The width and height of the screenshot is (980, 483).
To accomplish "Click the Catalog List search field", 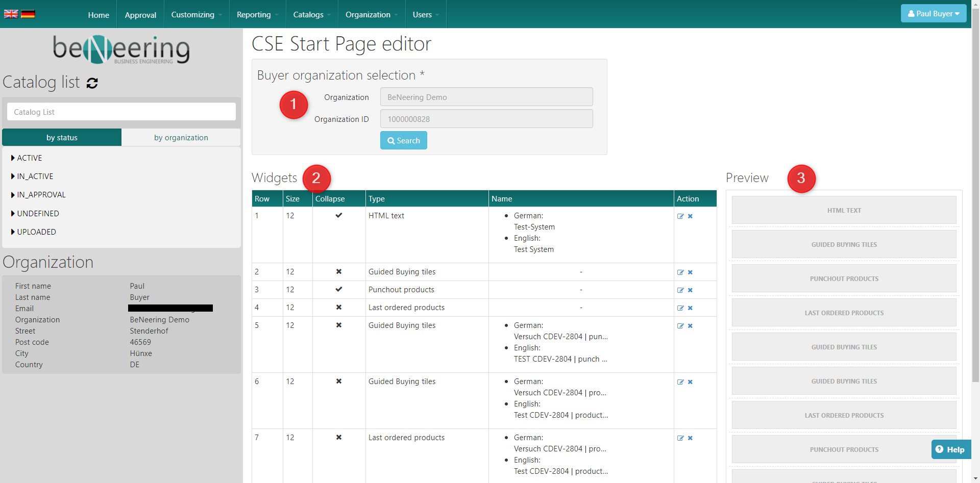I will [x=121, y=112].
